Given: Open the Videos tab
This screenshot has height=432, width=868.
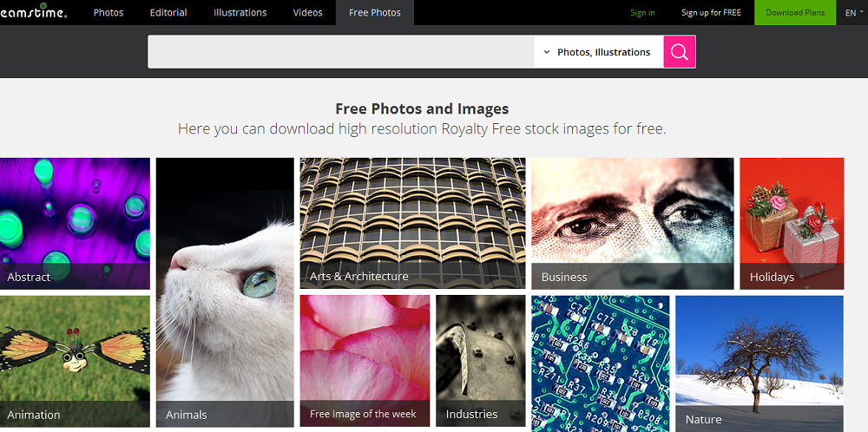Looking at the screenshot, I should [x=307, y=13].
